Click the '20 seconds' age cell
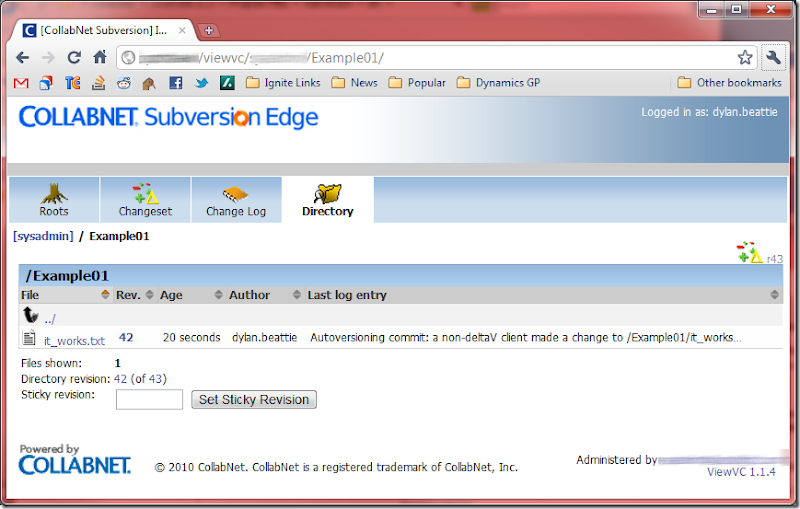This screenshot has height=509, width=800. pyautogui.click(x=192, y=338)
